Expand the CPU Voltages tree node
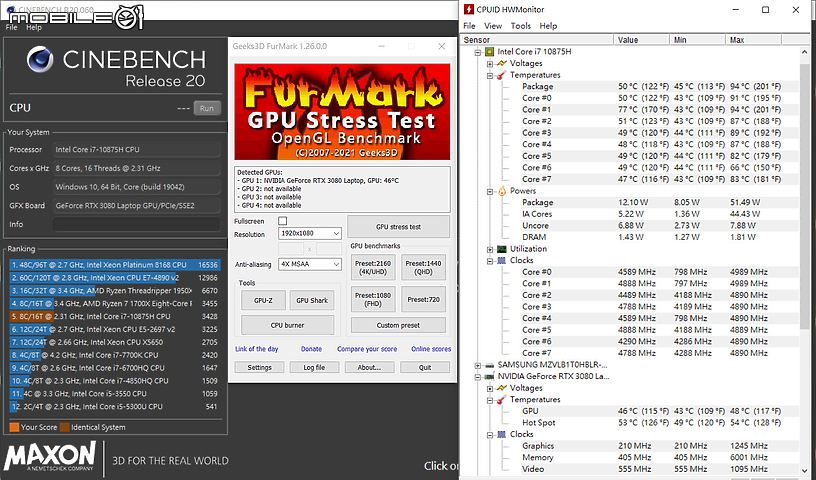Screen dimensions: 816x480 click(490, 64)
